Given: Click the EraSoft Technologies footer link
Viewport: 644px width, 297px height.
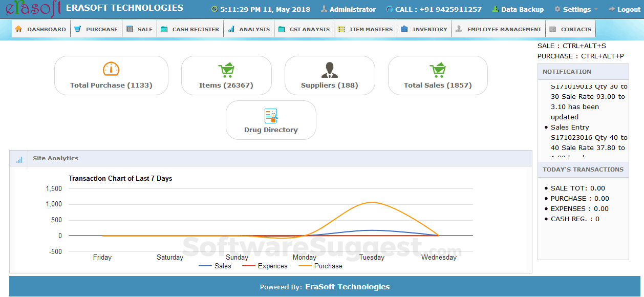Looking at the screenshot, I should pyautogui.click(x=348, y=287).
